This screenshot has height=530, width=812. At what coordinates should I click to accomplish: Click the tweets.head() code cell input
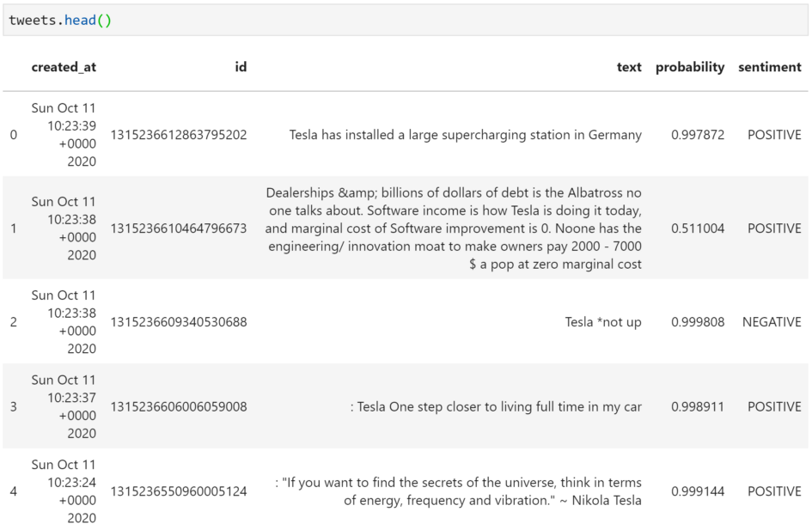click(x=406, y=20)
